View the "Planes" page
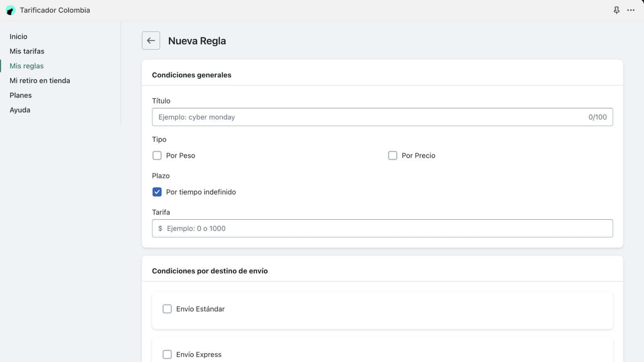 (x=20, y=95)
